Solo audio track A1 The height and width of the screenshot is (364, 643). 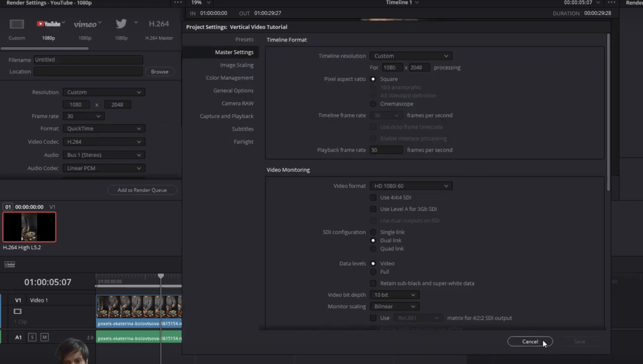pyautogui.click(x=32, y=338)
